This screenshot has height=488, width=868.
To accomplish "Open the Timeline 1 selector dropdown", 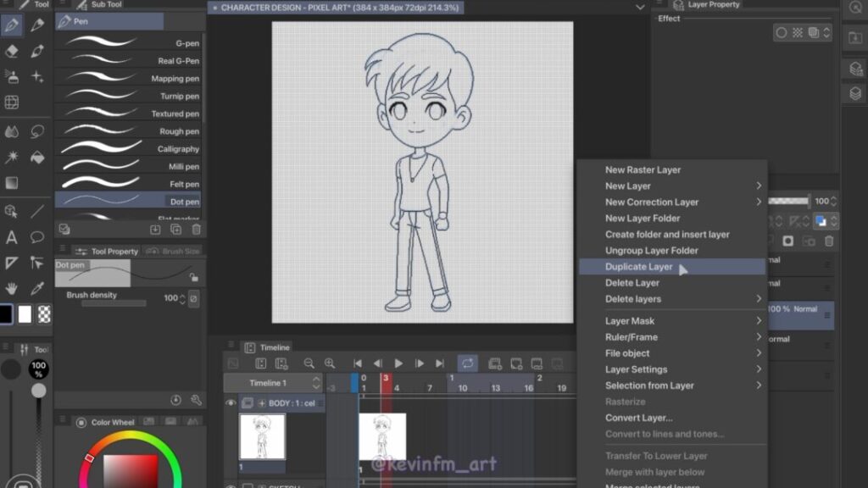I will pyautogui.click(x=316, y=383).
